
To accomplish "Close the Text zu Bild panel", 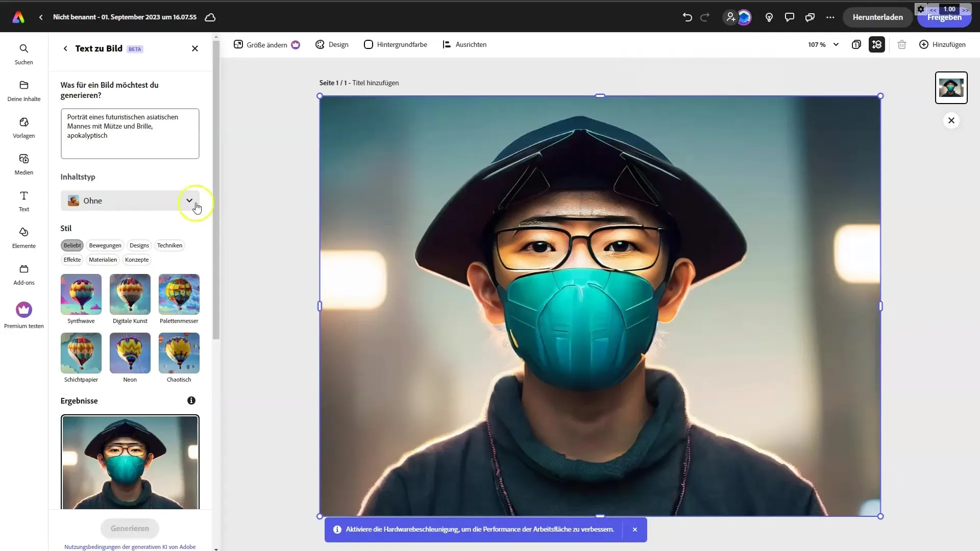I will (195, 48).
